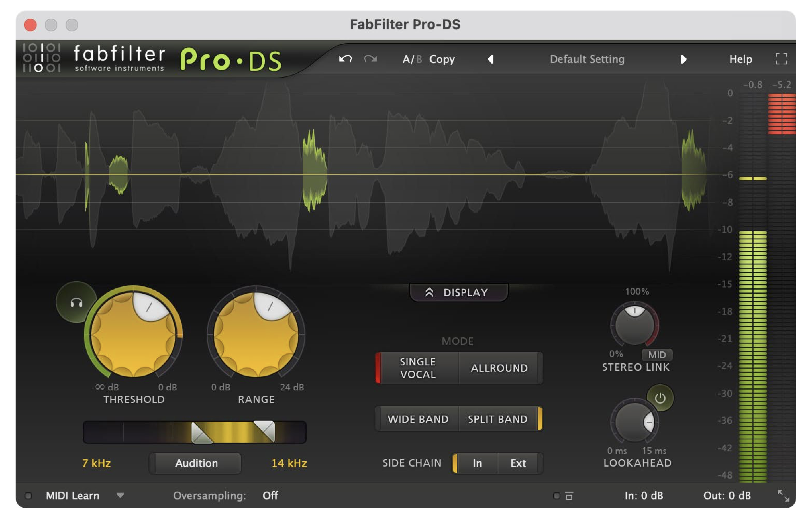The image size is (812, 519).
Task: Open the Default Setting preset menu
Action: click(x=587, y=59)
